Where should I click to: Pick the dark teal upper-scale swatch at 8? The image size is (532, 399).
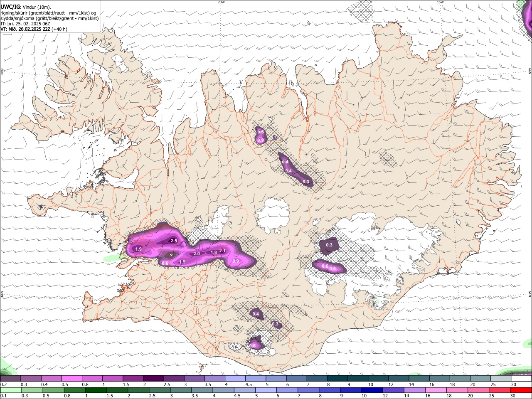pos(337,378)
